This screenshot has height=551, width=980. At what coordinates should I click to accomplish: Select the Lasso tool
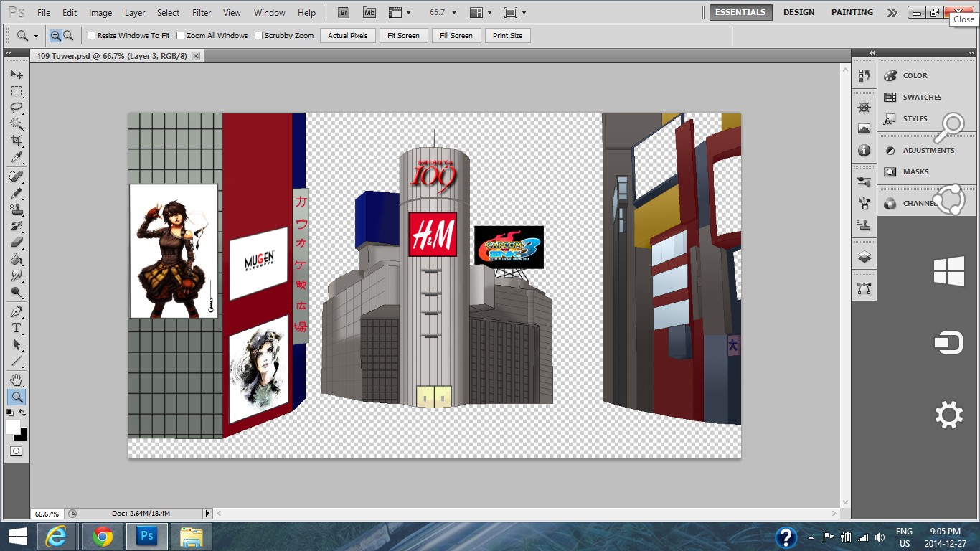pyautogui.click(x=17, y=108)
